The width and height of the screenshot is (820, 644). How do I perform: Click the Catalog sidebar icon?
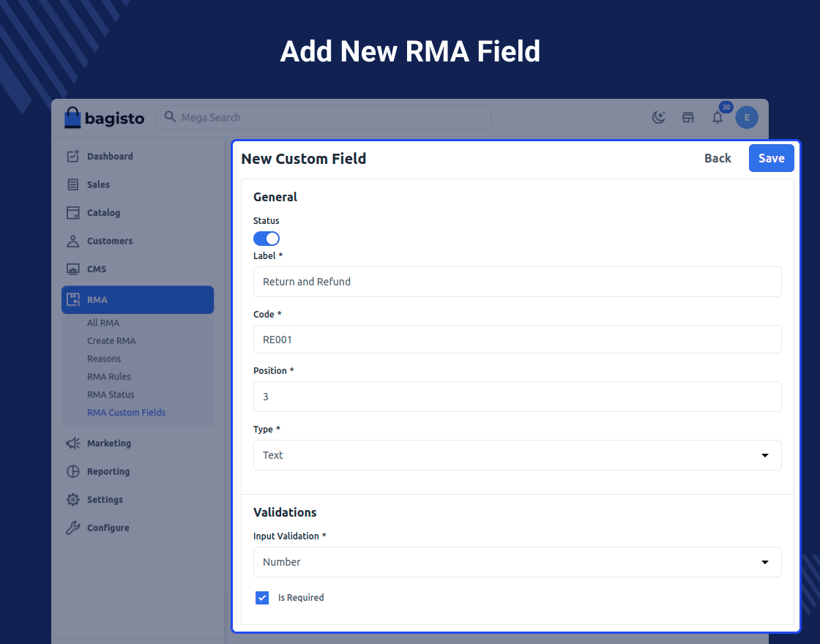[72, 213]
